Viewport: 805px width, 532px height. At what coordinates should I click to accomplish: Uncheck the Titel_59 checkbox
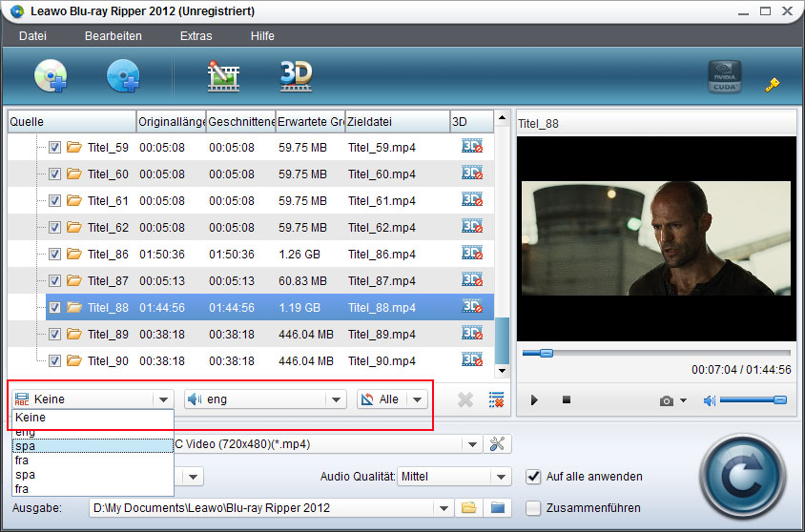point(54,148)
